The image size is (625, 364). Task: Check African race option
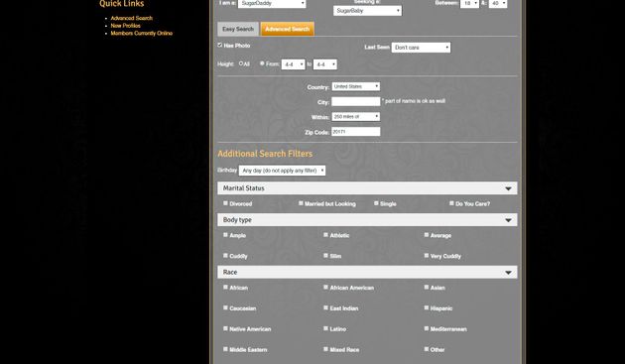pyautogui.click(x=225, y=287)
